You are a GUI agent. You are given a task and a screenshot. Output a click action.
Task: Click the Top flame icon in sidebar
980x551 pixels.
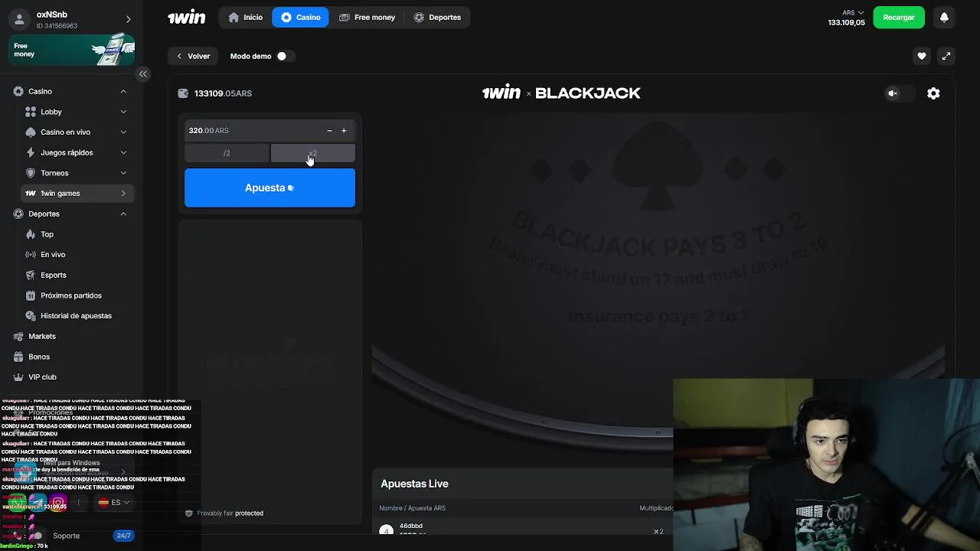[x=31, y=234]
